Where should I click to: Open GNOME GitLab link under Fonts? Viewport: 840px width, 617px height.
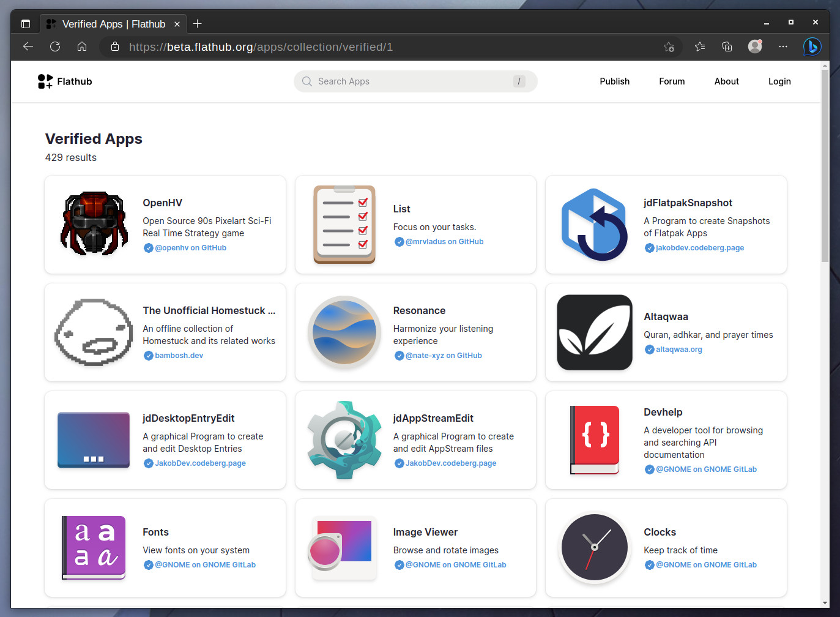pos(205,565)
